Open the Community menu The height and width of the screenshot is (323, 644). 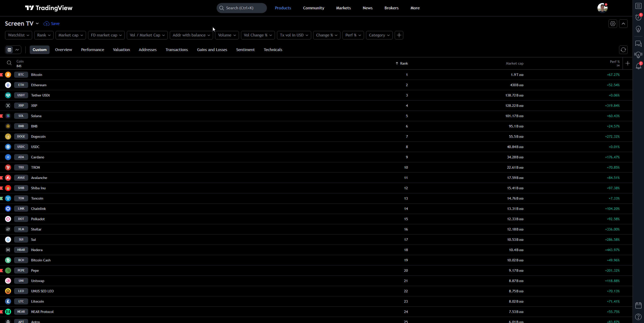(x=313, y=8)
